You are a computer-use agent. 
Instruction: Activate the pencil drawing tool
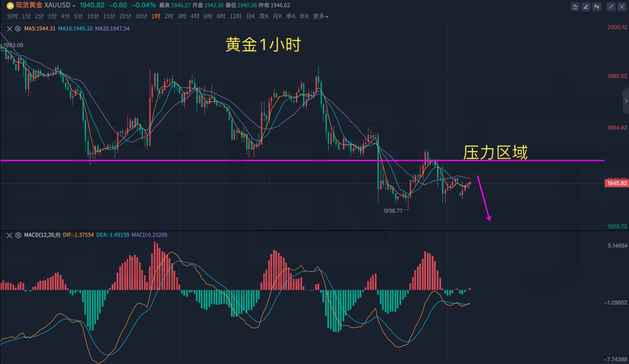(586, 6)
